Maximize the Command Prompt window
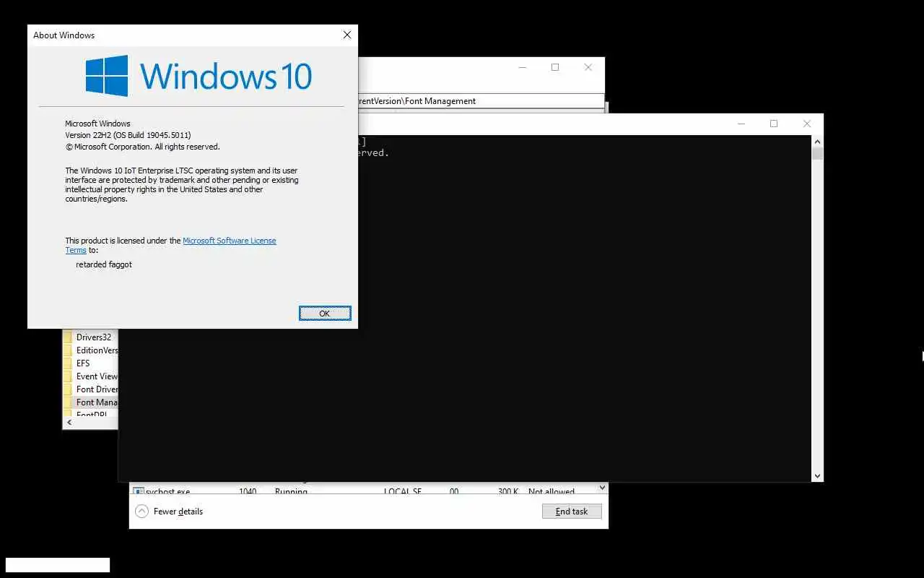924x578 pixels. 774,124
